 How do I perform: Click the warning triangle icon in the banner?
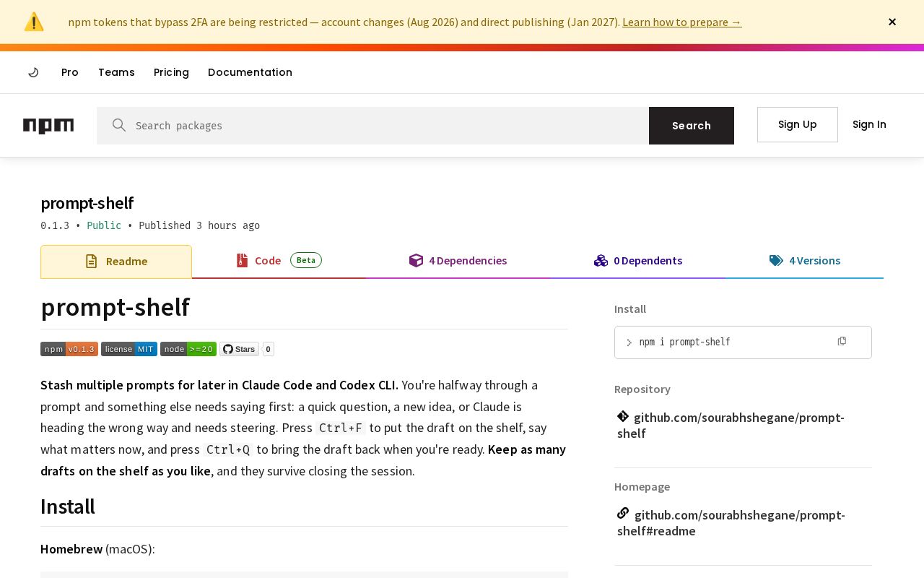pyautogui.click(x=34, y=22)
